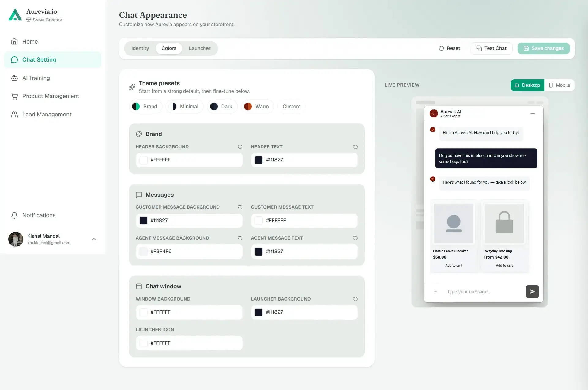Viewport: 588px width, 390px height.
Task: Select the Brand theme preset
Action: [x=145, y=107]
